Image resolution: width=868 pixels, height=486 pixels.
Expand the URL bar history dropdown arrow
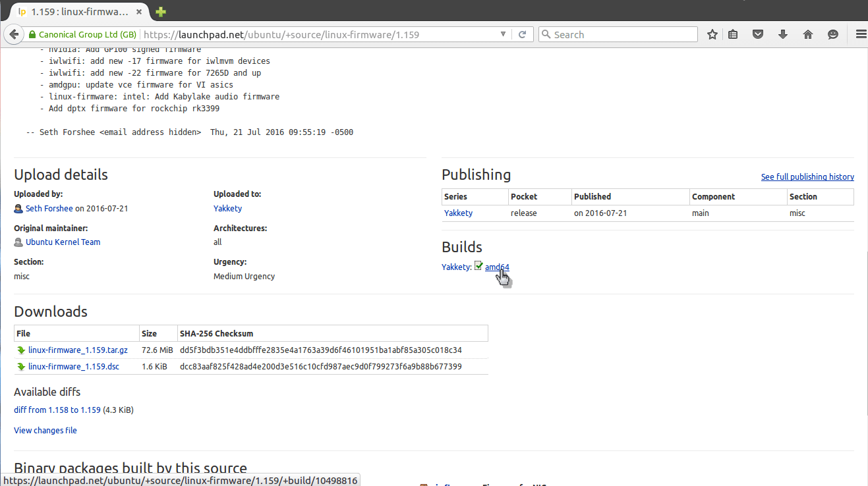(504, 35)
